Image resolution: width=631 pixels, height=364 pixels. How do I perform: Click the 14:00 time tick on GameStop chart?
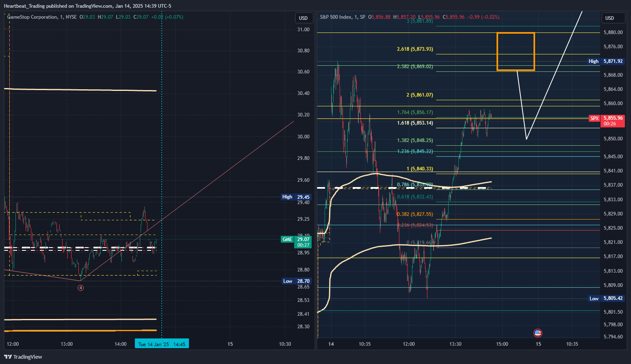tap(120, 344)
